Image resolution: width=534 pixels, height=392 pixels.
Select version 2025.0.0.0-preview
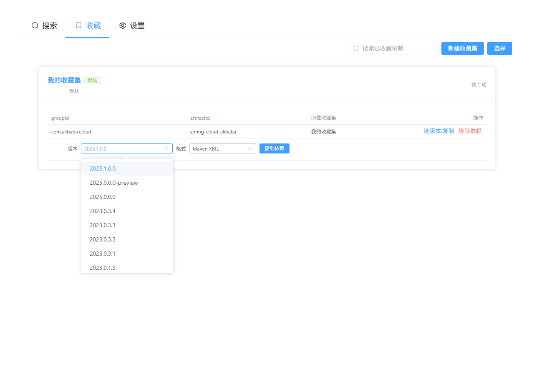pyautogui.click(x=127, y=183)
